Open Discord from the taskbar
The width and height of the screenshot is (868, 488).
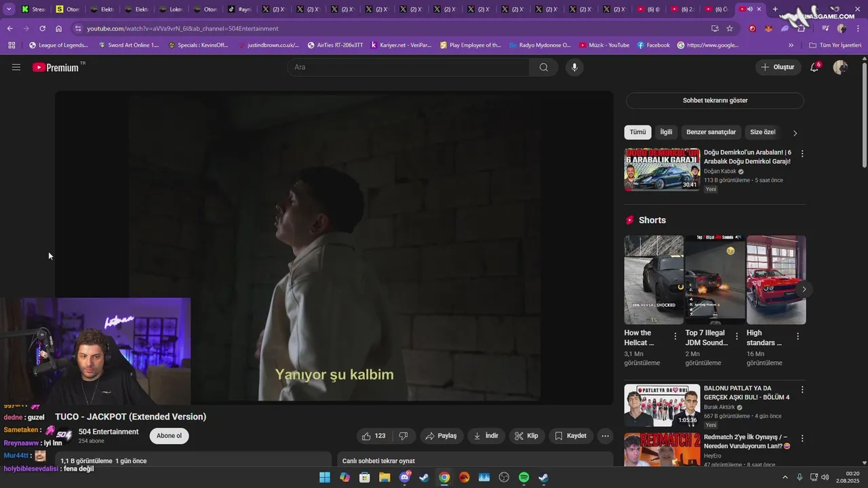tap(404, 477)
